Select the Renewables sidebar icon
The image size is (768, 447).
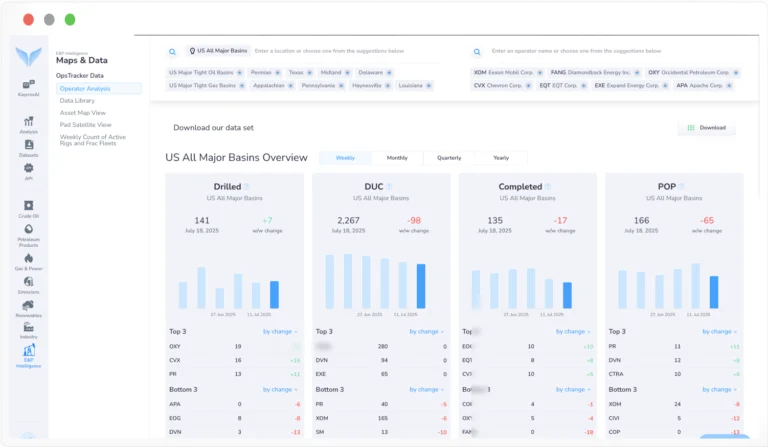(28, 308)
